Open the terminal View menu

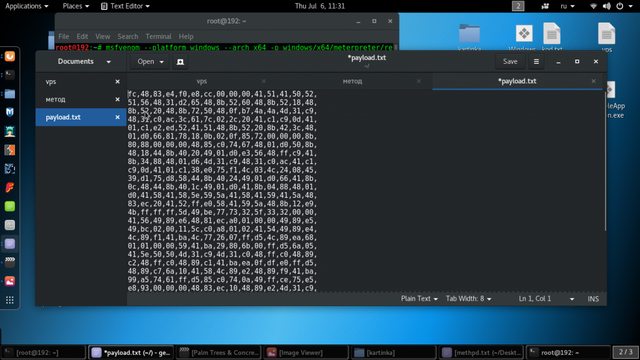point(102,36)
